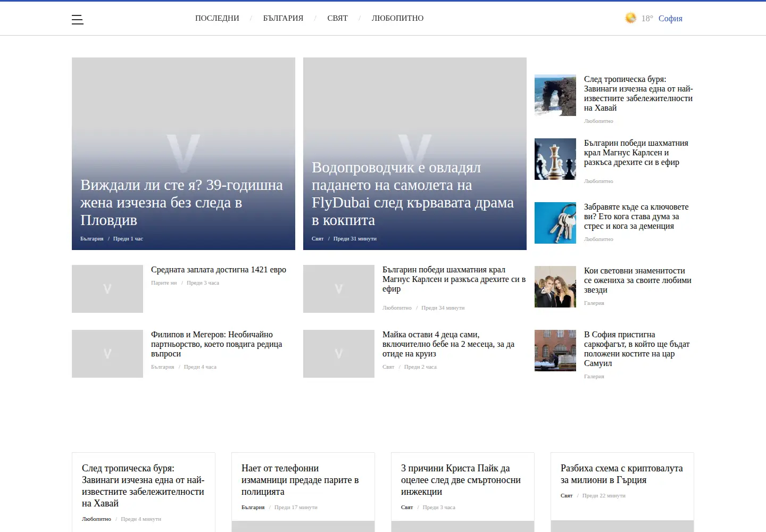Click the Sofia building thumbnail
The width and height of the screenshot is (766, 532).
point(555,351)
